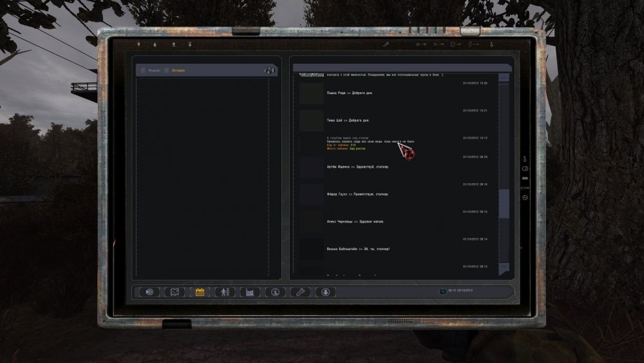Open the stalker ranking figure icon
Screen dimensions: 644x363
coord(225,292)
